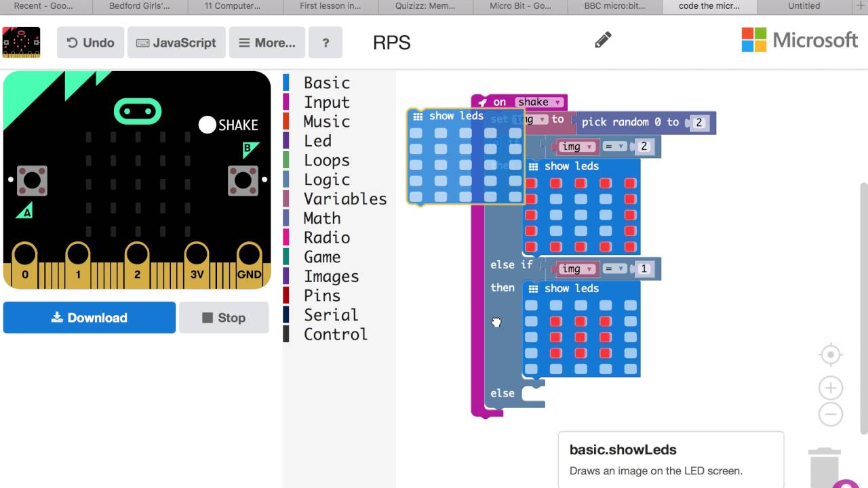
Task: Switch to JavaScript view
Action: click(176, 43)
